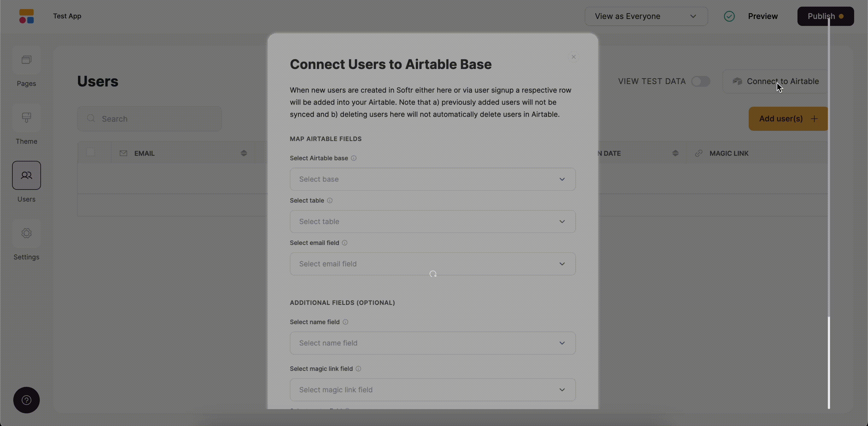Sort the Email column with arrows
Screen dimensions: 868x426
(x=244, y=153)
